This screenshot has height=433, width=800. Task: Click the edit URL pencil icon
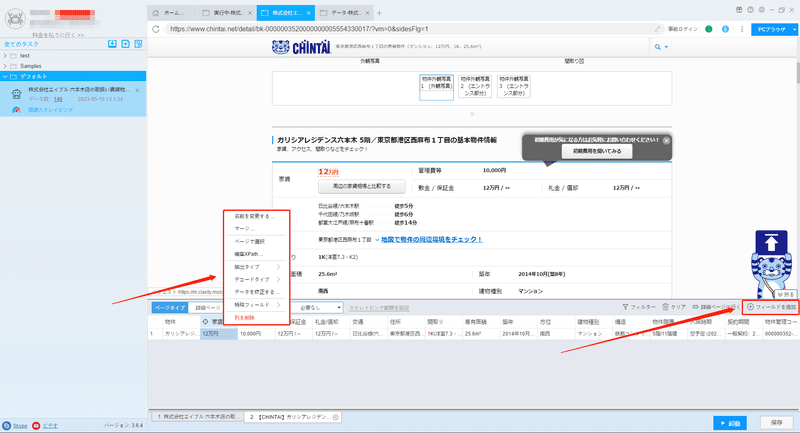[x=658, y=29]
